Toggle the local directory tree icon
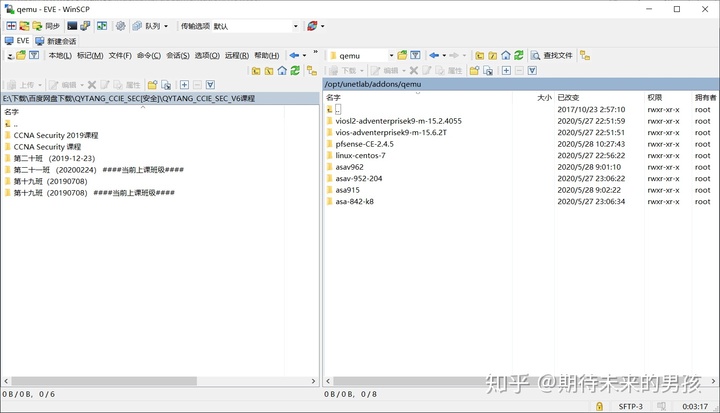Viewport: 720px width, 413px height. pyautogui.click(x=312, y=71)
